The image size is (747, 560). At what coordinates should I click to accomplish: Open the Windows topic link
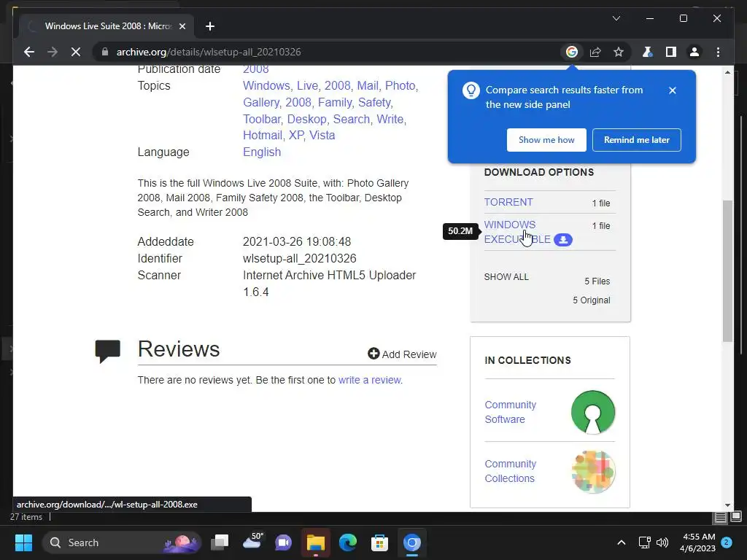point(266,86)
